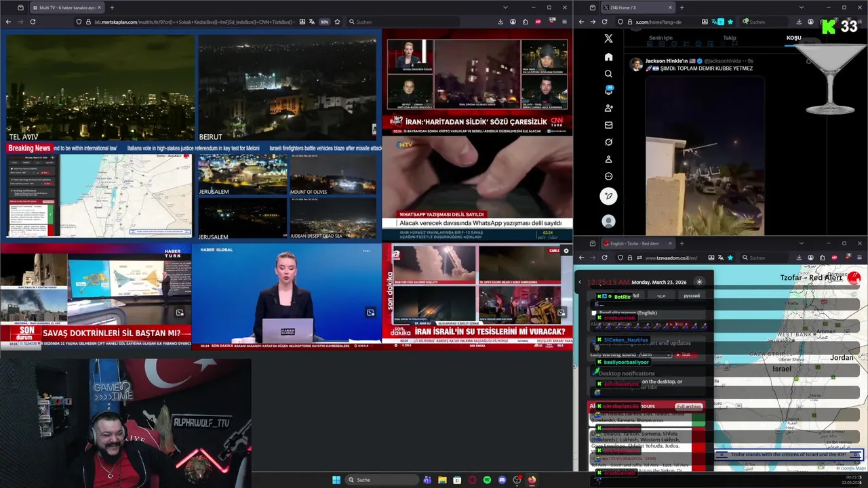Open picture-in-picture on Habertürk stream

[x=180, y=312]
